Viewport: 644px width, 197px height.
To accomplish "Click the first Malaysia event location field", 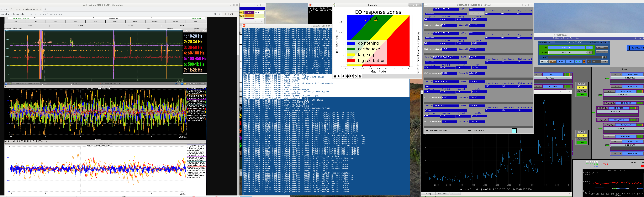I will (x=446, y=86).
